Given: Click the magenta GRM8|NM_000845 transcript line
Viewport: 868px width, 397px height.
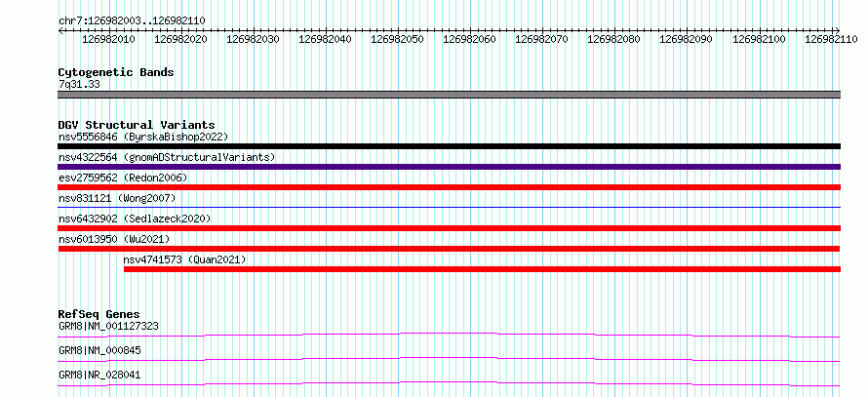Looking at the screenshot, I should coord(449,359).
